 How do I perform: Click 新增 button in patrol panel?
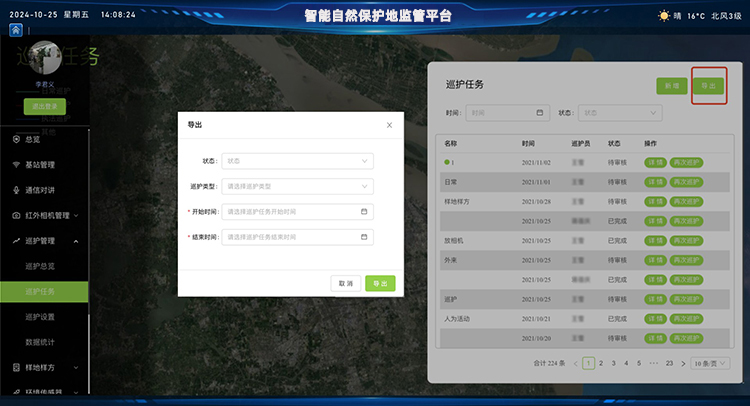click(x=672, y=86)
